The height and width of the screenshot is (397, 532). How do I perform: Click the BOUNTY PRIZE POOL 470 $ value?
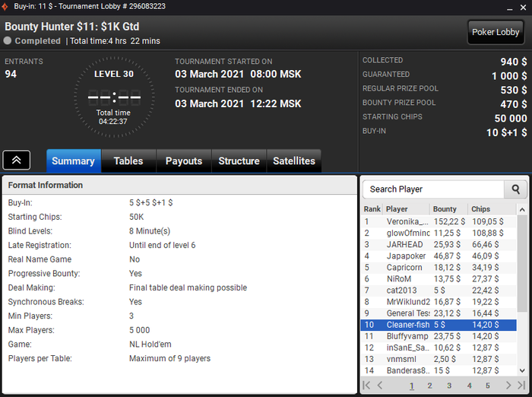pyautogui.click(x=514, y=104)
